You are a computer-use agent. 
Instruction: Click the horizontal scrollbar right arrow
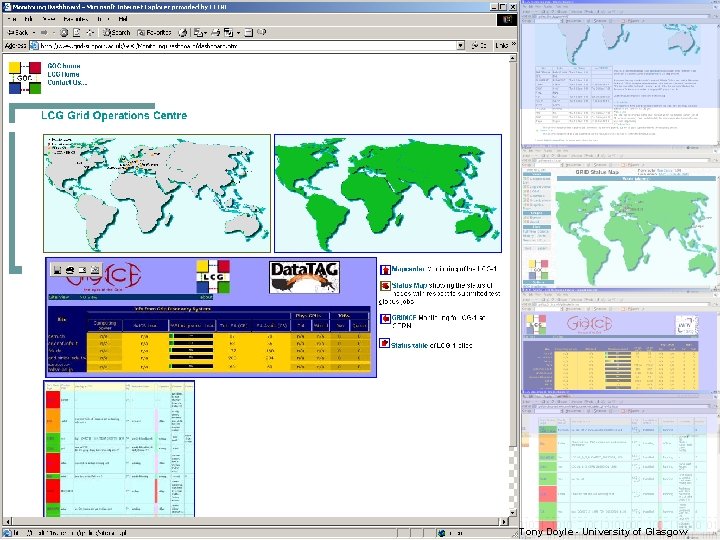[x=504, y=522]
